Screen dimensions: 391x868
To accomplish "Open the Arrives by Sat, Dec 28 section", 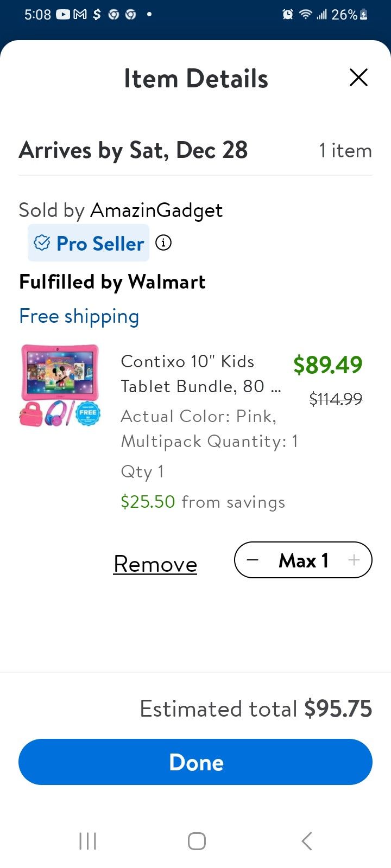I will click(133, 150).
